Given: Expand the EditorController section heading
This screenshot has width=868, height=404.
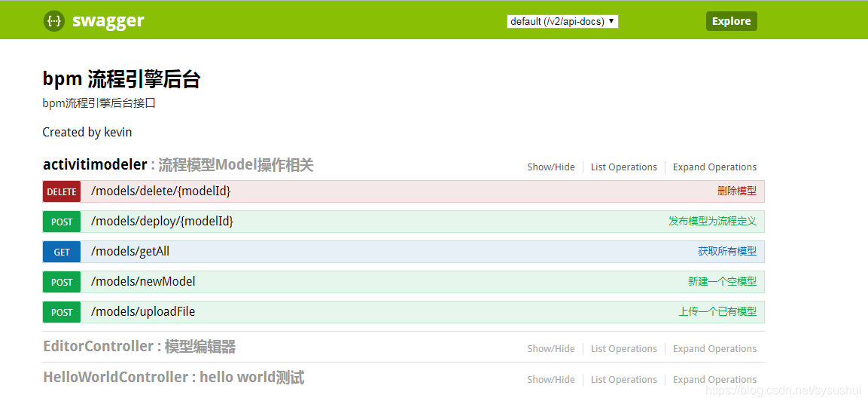Looking at the screenshot, I should [139, 347].
